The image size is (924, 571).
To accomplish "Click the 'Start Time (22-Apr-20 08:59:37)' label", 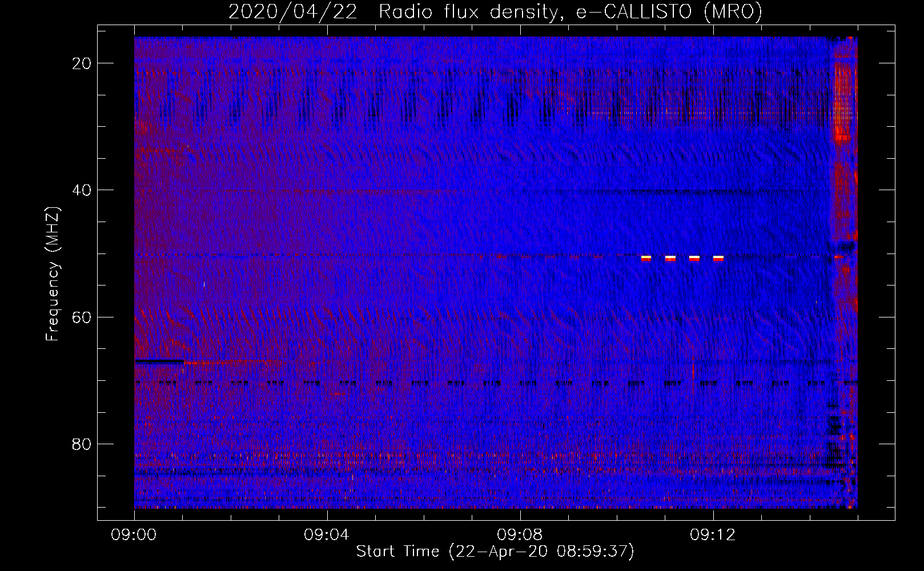I will [x=495, y=552].
